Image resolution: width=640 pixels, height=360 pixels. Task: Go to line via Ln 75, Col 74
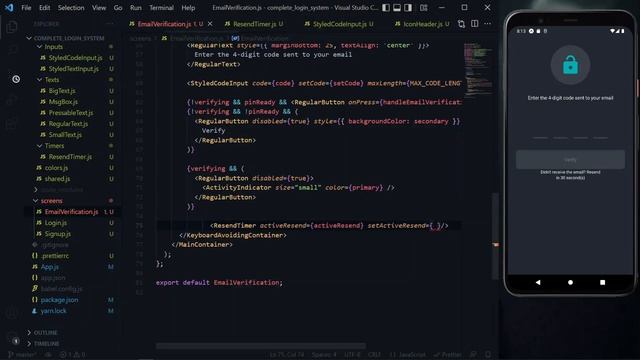point(287,355)
